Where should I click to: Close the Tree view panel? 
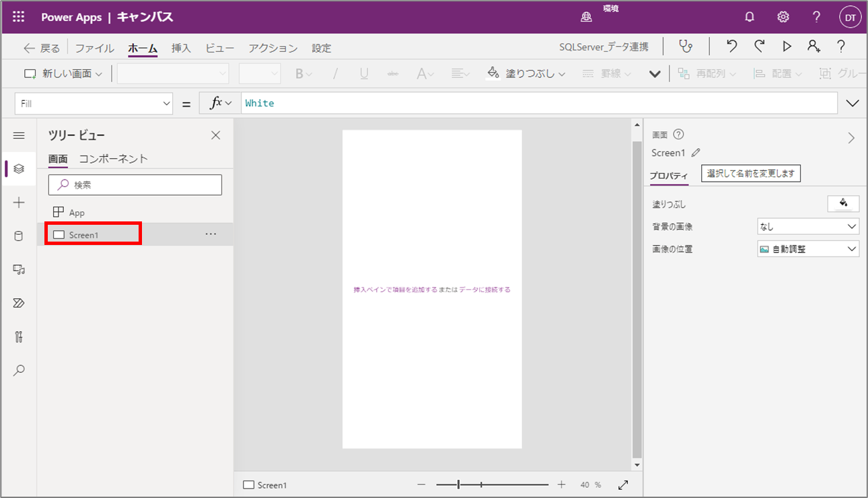click(216, 135)
